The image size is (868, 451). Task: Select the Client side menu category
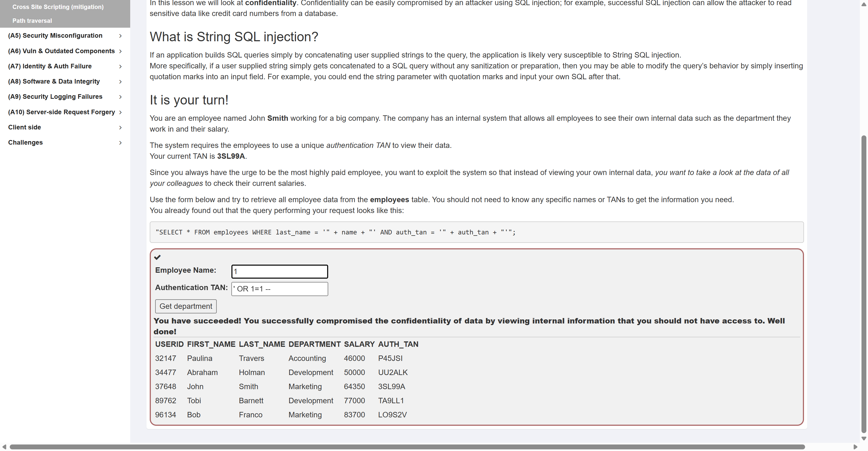click(x=25, y=128)
